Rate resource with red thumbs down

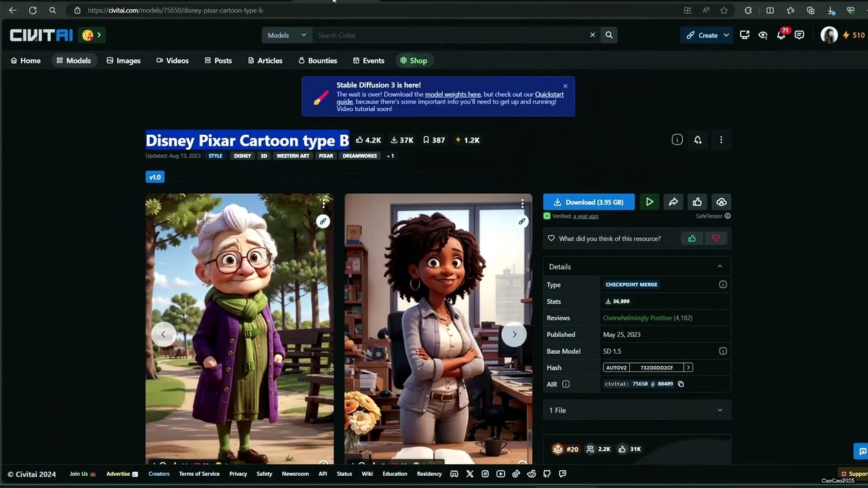coord(715,239)
